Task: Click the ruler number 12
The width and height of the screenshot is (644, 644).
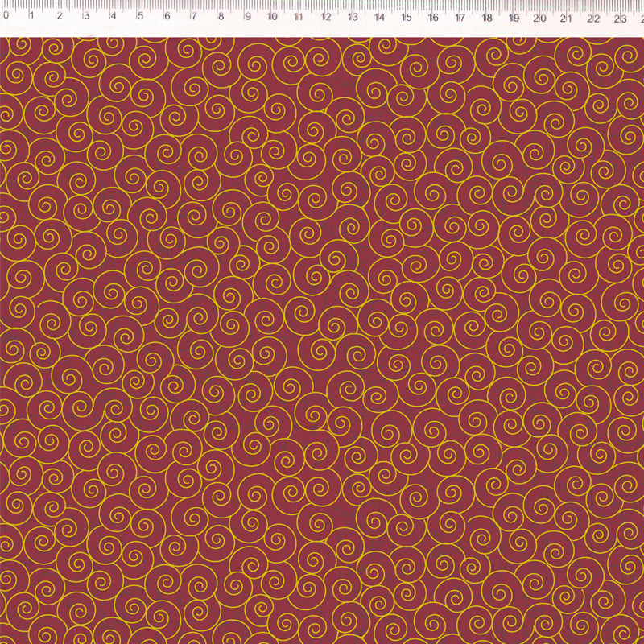Action: [326, 17]
